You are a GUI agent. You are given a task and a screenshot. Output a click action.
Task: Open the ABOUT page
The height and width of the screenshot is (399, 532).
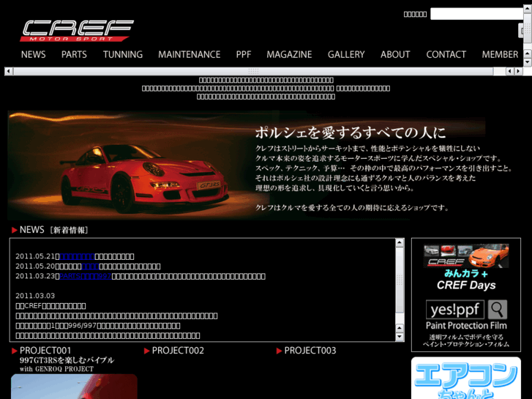[x=395, y=54]
